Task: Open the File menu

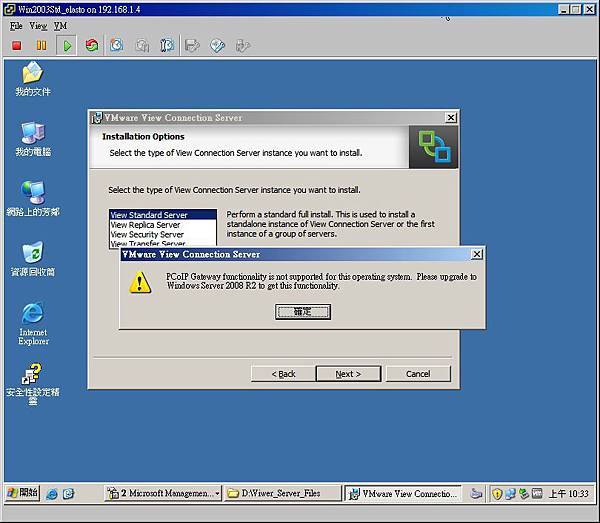Action: pyautogui.click(x=16, y=26)
